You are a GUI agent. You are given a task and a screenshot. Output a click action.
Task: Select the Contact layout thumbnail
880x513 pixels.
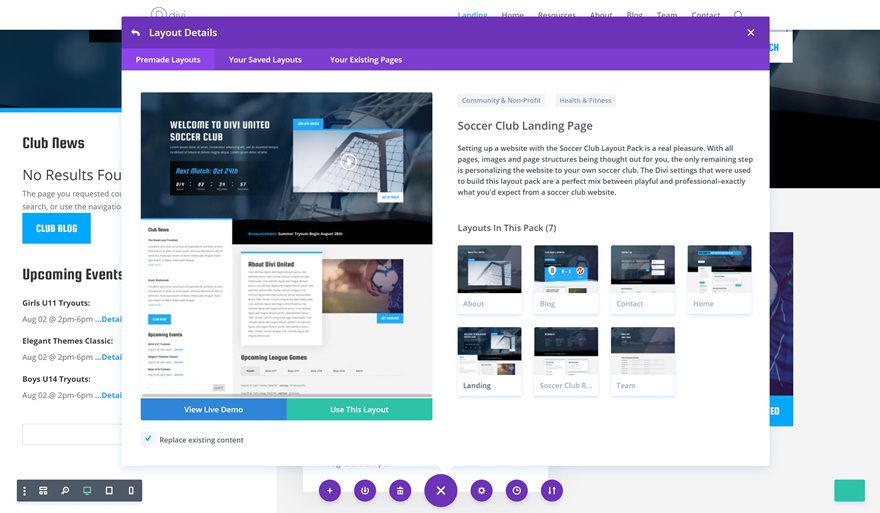[643, 279]
